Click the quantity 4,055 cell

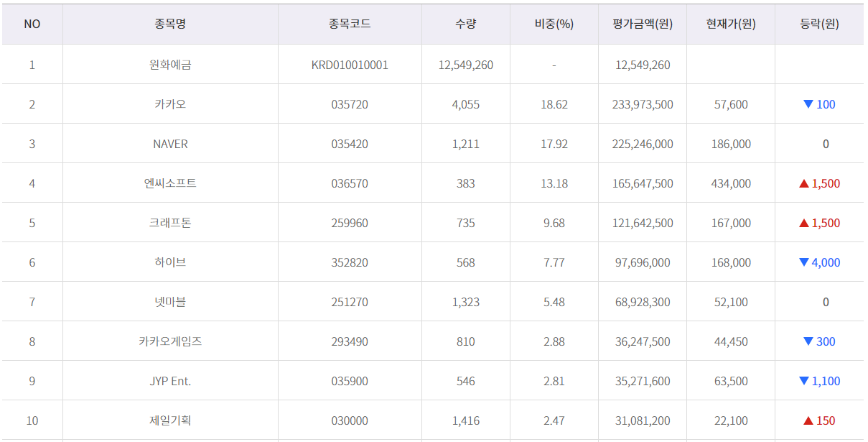466,104
